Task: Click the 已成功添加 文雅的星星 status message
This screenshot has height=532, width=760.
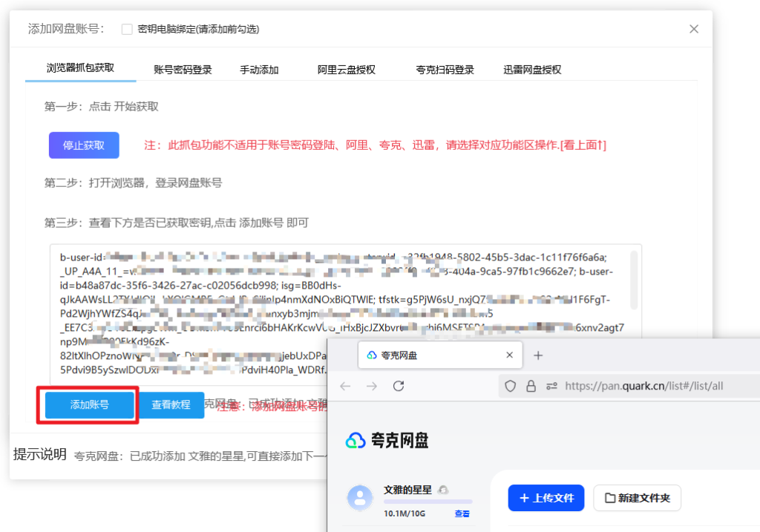Action: [200, 456]
